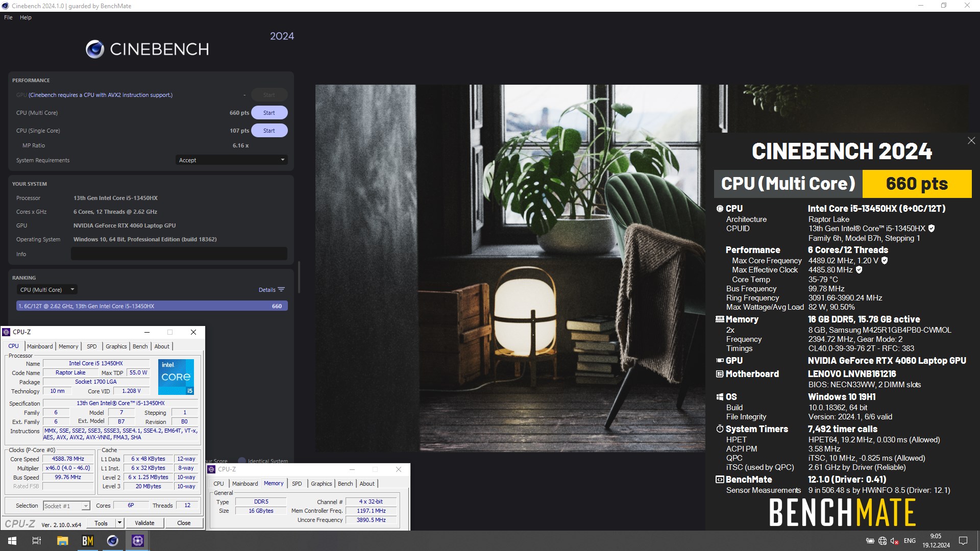Click the muted volume tray icon
This screenshot has height=551, width=980.
tap(894, 541)
